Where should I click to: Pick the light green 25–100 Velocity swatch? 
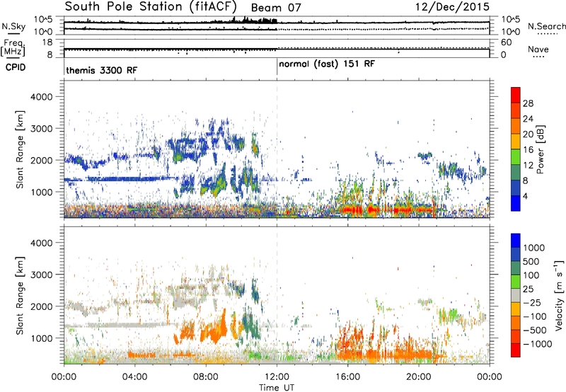tap(516, 282)
